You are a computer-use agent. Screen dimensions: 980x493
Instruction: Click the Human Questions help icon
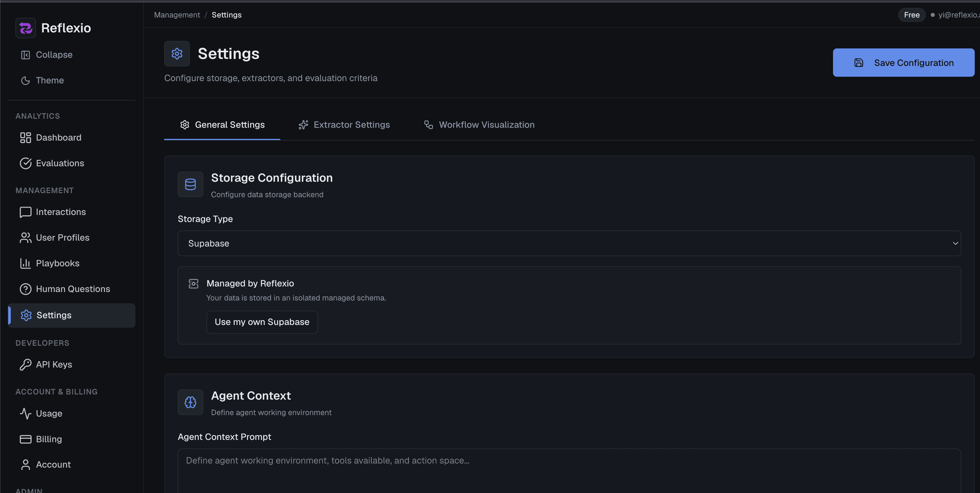tap(25, 289)
